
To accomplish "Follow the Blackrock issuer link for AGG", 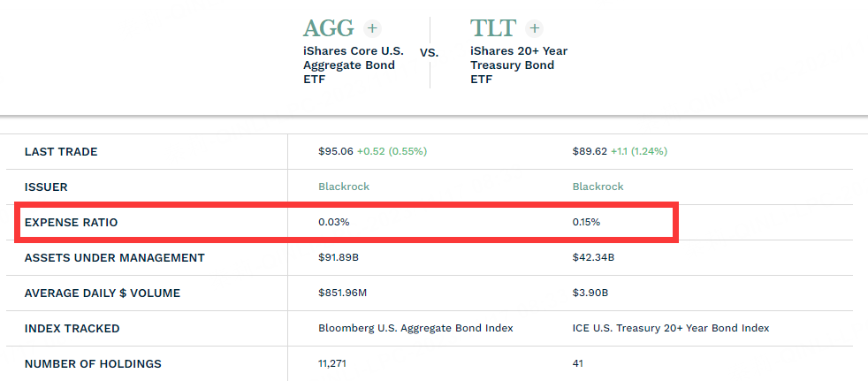I will (x=344, y=187).
